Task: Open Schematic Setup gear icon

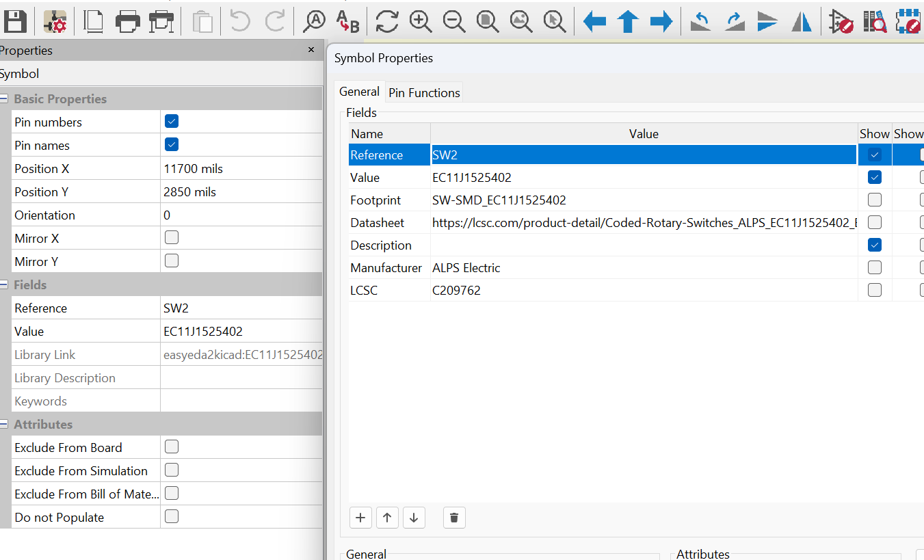Action: (55, 21)
